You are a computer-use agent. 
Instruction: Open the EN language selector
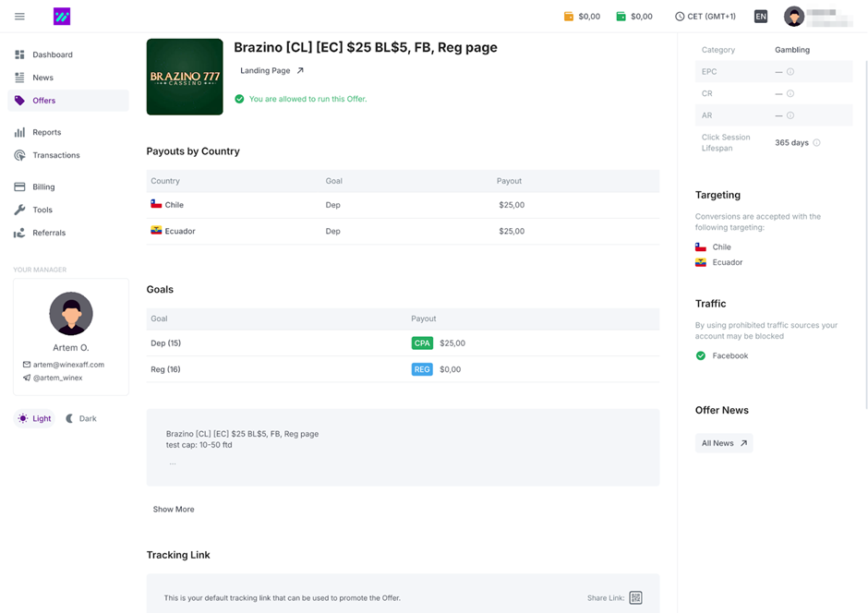tap(760, 17)
